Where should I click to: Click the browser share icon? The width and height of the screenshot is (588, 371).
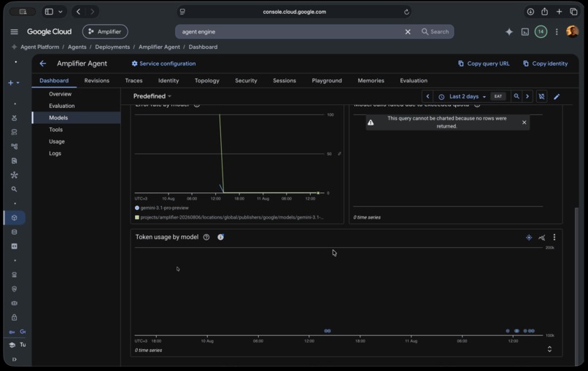[544, 12]
